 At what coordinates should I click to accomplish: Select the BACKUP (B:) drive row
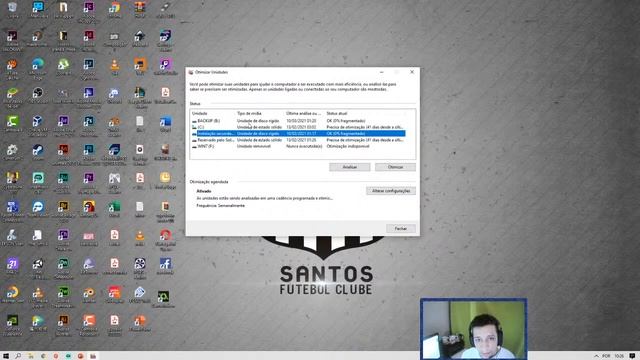click(298, 121)
